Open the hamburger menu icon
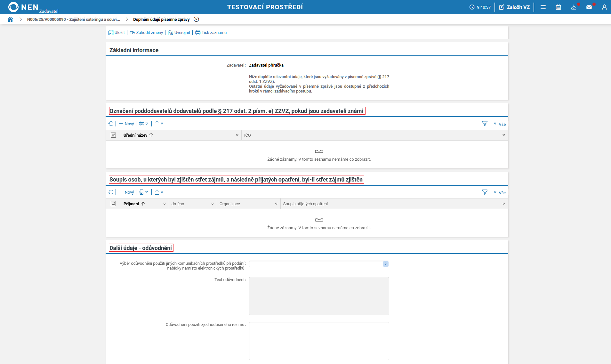This screenshot has width=611, height=364. (x=543, y=7)
